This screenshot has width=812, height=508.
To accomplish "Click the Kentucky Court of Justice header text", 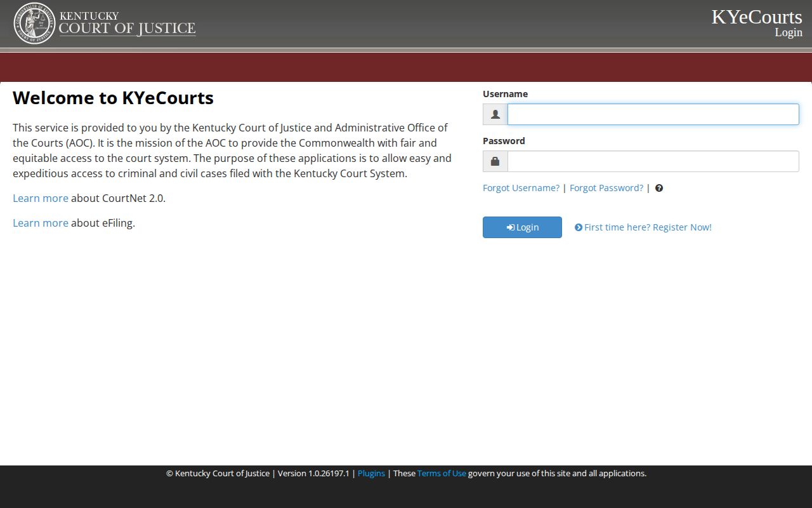I will point(127,23).
